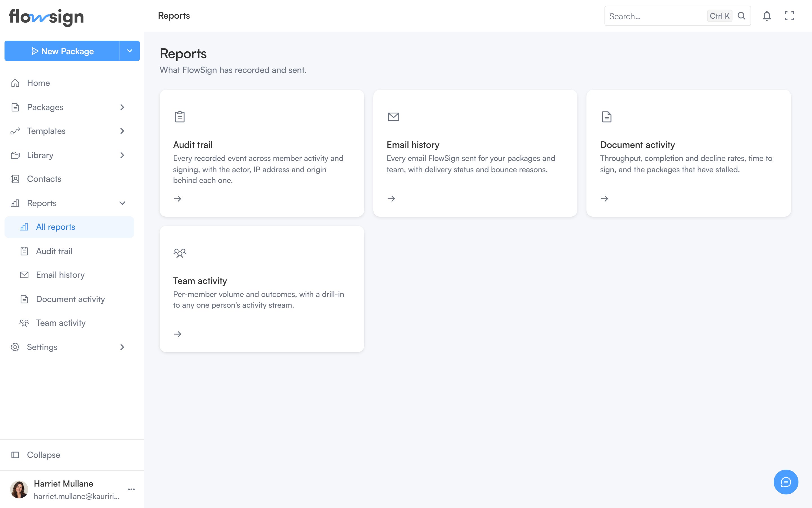Click the flowsign logo
Viewport: 812px width, 508px height.
point(46,17)
